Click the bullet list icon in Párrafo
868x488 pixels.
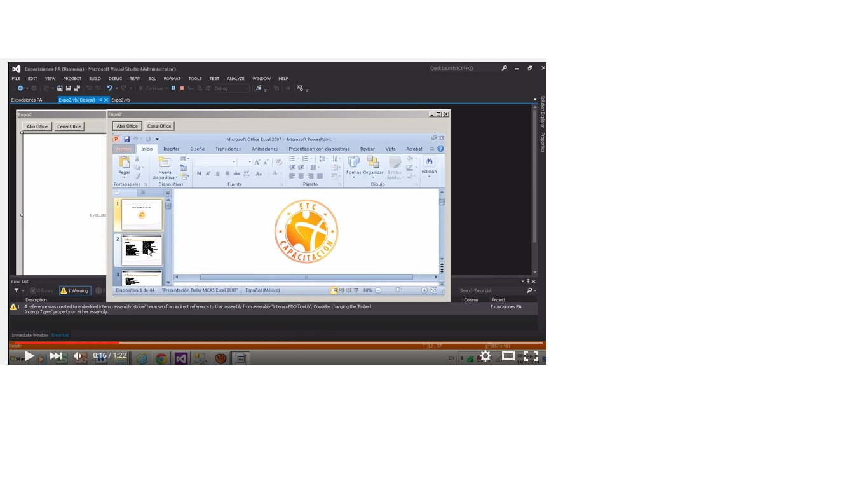(293, 159)
